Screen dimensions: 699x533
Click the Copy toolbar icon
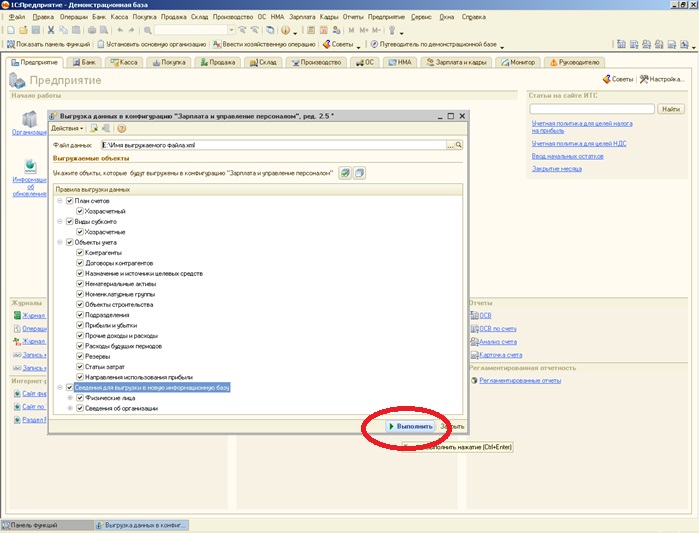(x=63, y=30)
